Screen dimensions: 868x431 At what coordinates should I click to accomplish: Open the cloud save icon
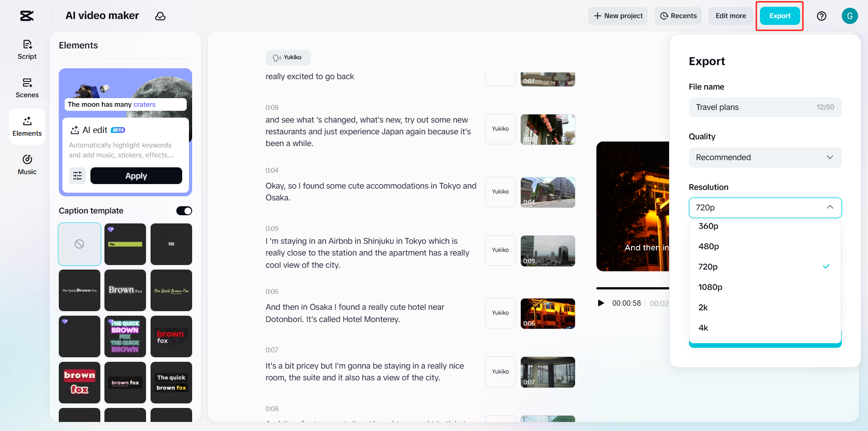click(160, 16)
